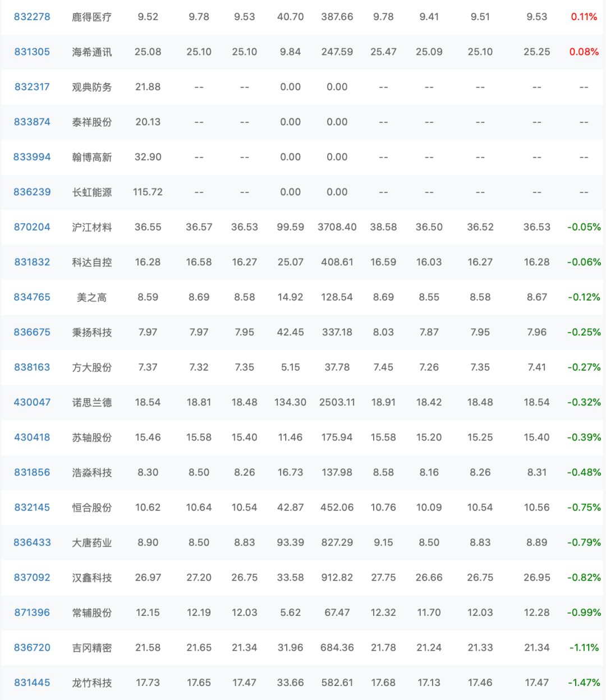Screen dimensions: 606x700
Task: Click the 115.72 price cell
Action: click(x=148, y=192)
